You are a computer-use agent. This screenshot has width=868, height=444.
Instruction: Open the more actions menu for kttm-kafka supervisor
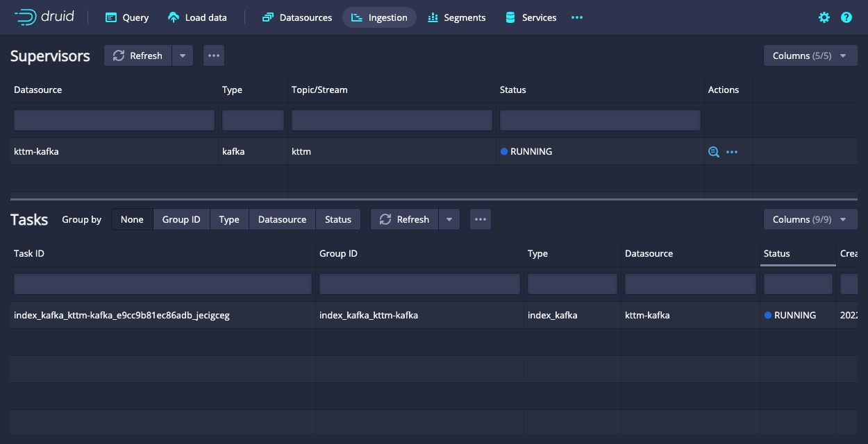pos(733,151)
